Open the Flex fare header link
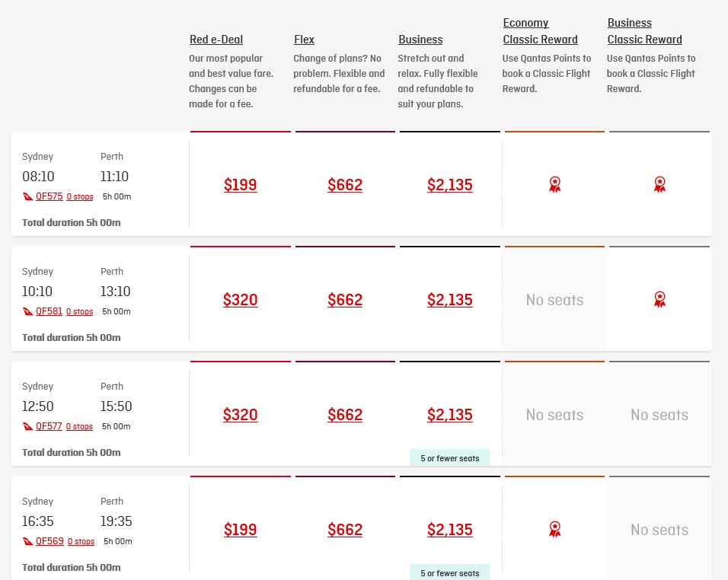Image resolution: width=728 pixels, height=580 pixels. click(x=304, y=40)
